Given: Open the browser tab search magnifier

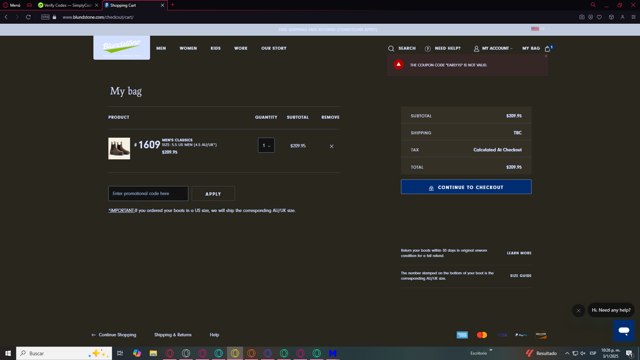Looking at the screenshot, I should pyautogui.click(x=593, y=5).
